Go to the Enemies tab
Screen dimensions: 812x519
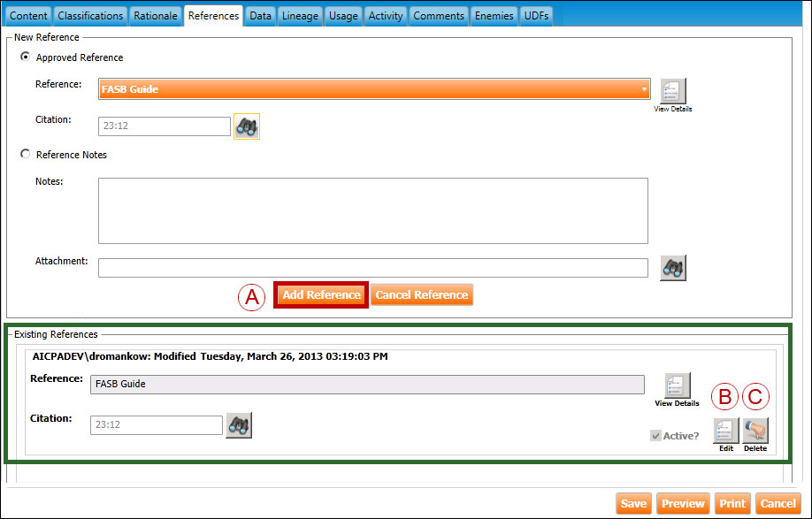(494, 16)
